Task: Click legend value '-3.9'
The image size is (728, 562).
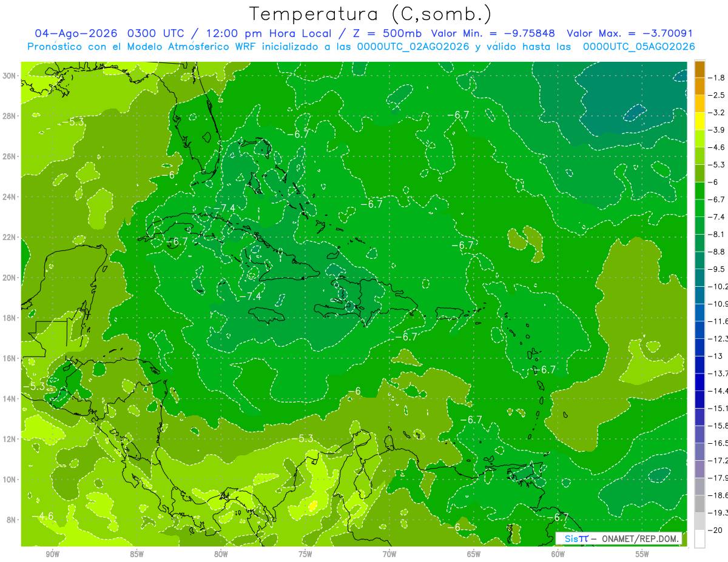Action: 718,130
